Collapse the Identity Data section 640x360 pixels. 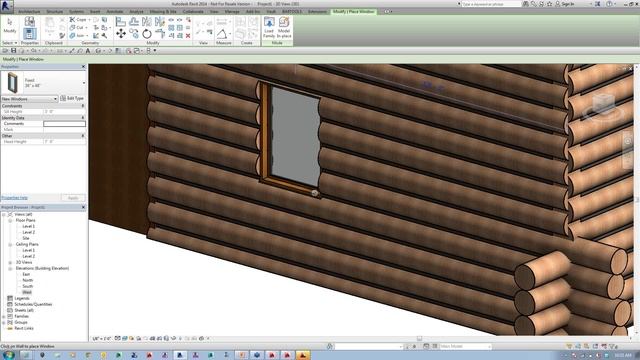pos(83,118)
